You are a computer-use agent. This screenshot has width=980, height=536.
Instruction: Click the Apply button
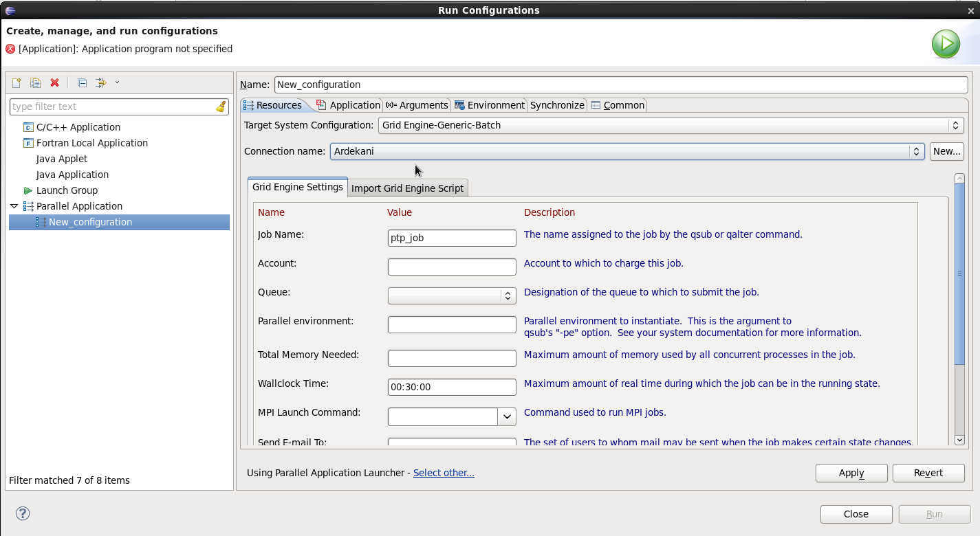[x=851, y=473]
